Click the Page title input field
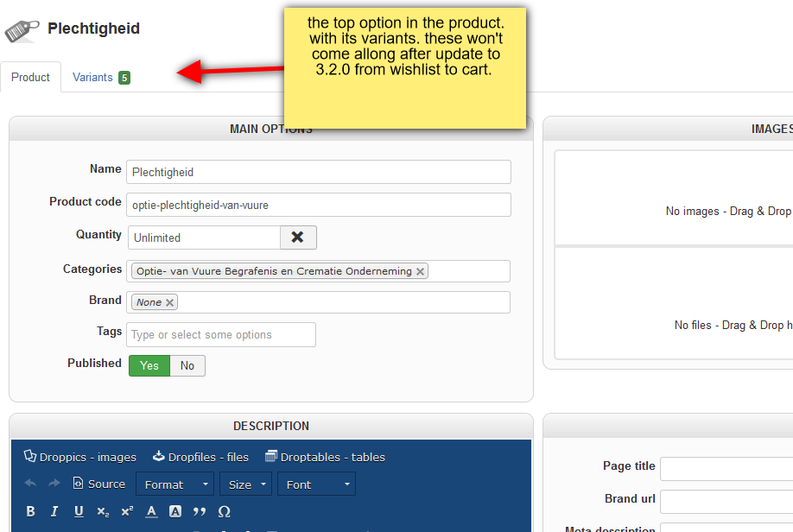Image resolution: width=793 pixels, height=532 pixels. 726,469
